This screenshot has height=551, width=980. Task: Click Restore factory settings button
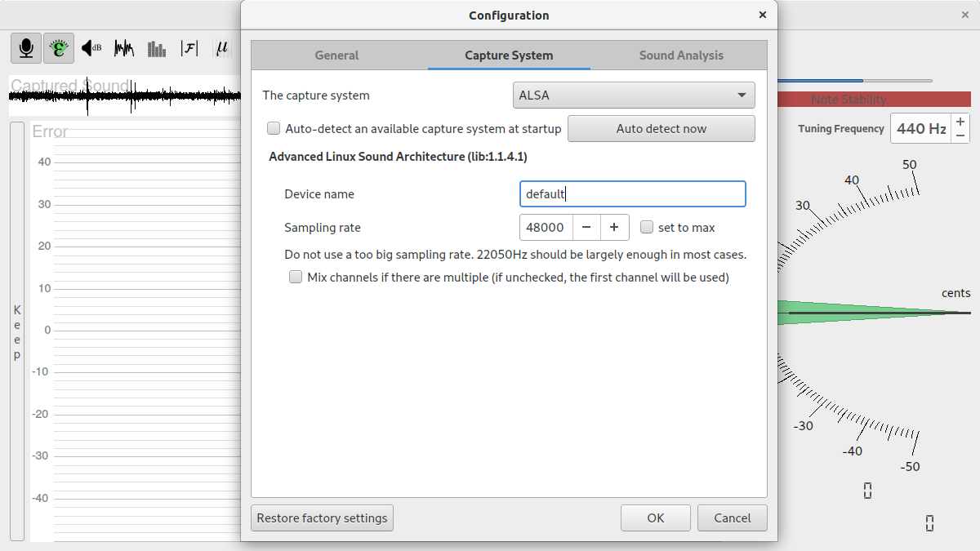[322, 518]
